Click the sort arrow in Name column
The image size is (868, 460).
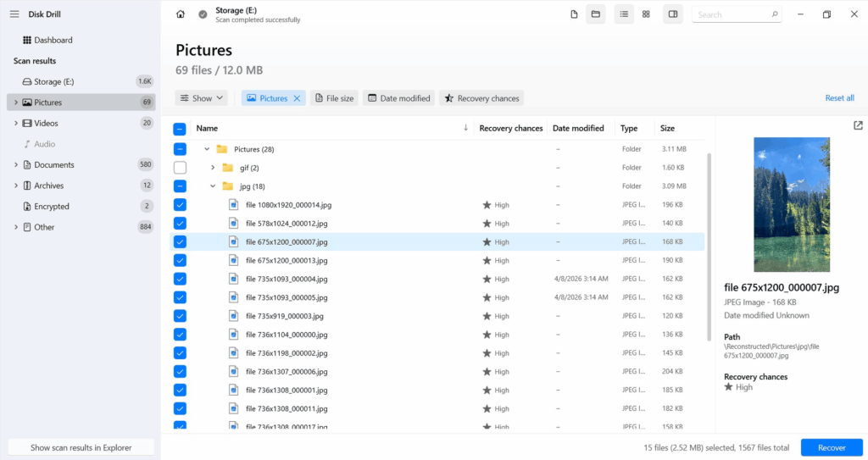coord(465,128)
